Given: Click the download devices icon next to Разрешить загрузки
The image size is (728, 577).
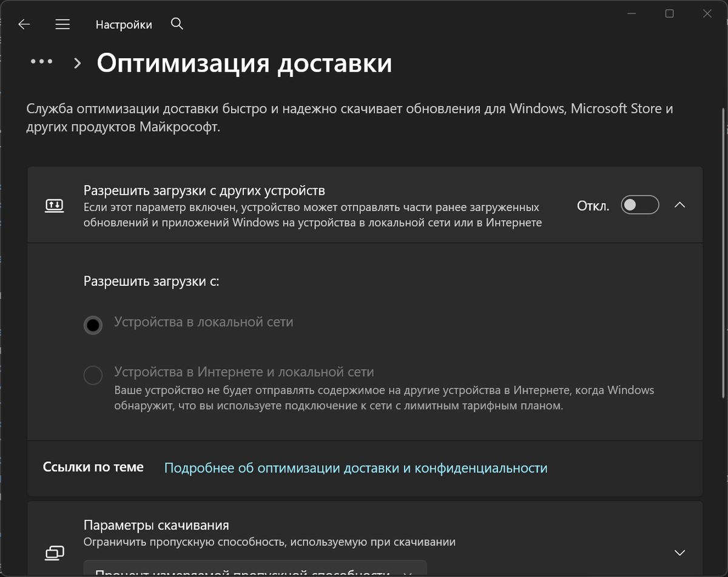Looking at the screenshot, I should (55, 205).
